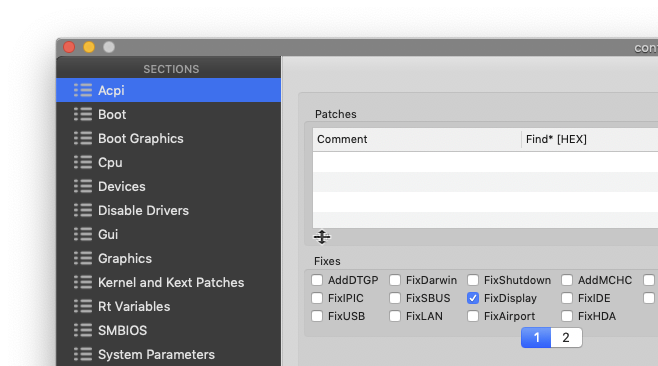The width and height of the screenshot is (658, 366).
Task: Open the Graphics section
Action: coord(168,258)
